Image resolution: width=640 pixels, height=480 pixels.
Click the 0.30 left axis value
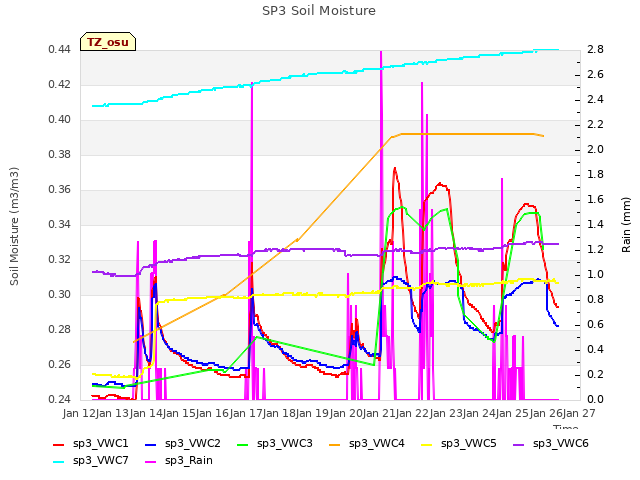pos(59,295)
